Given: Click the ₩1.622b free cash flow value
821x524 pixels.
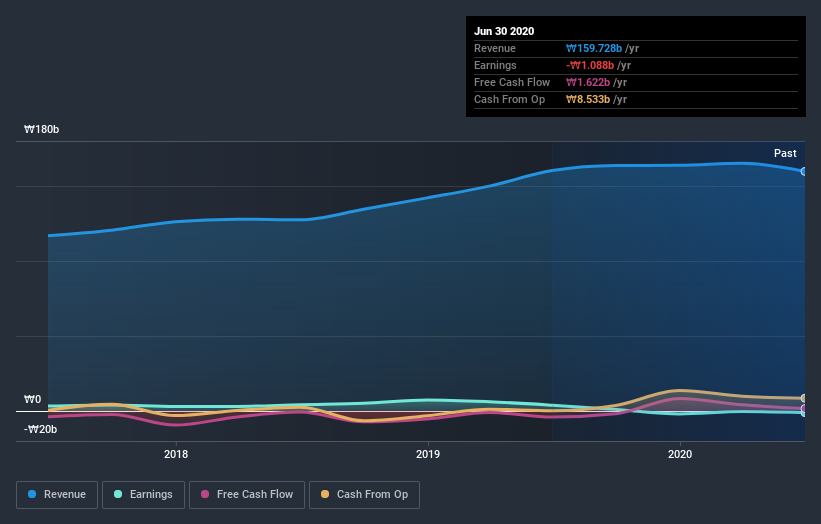Looking at the screenshot, I should (587, 83).
